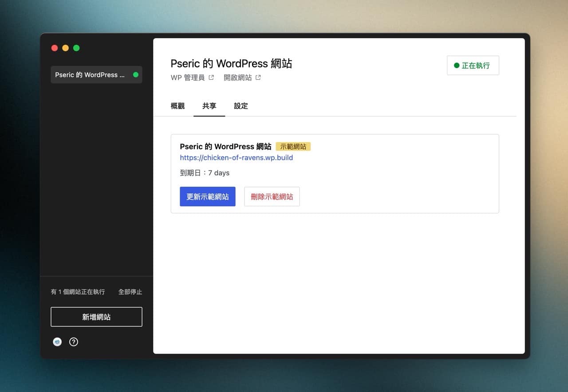Switch to the 設定 tab
The image size is (568, 392).
pyautogui.click(x=241, y=106)
